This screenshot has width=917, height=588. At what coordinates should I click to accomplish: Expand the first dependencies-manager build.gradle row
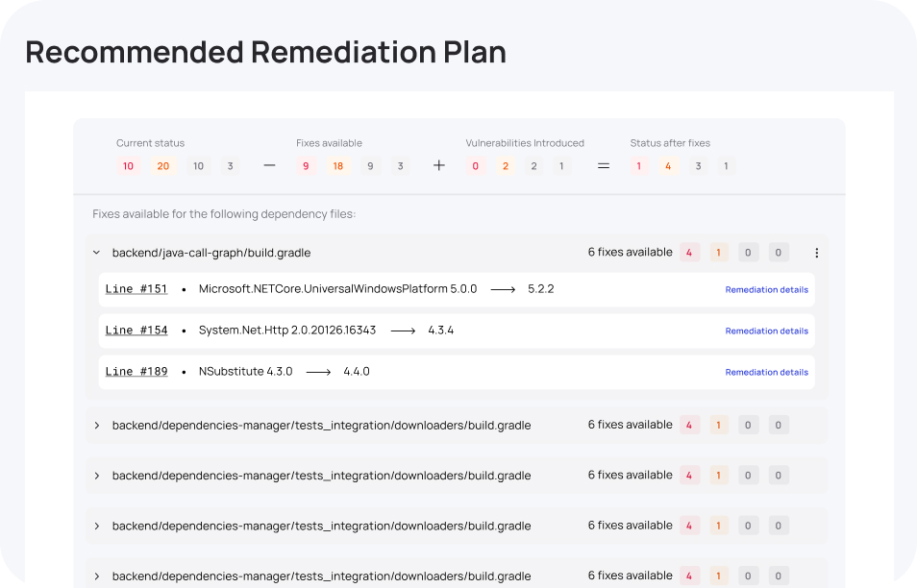point(96,425)
